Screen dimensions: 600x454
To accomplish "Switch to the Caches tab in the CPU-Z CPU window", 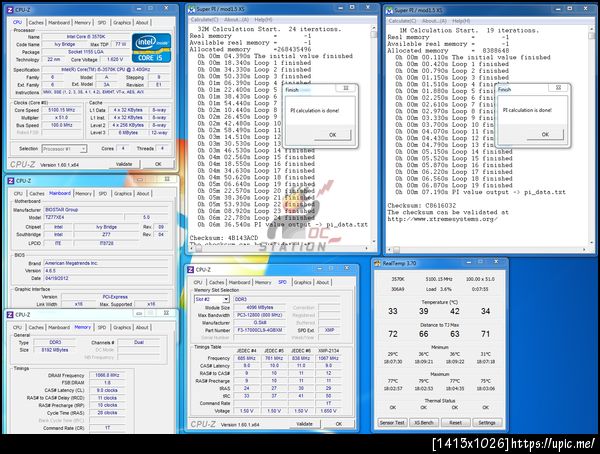I will 36,23.
